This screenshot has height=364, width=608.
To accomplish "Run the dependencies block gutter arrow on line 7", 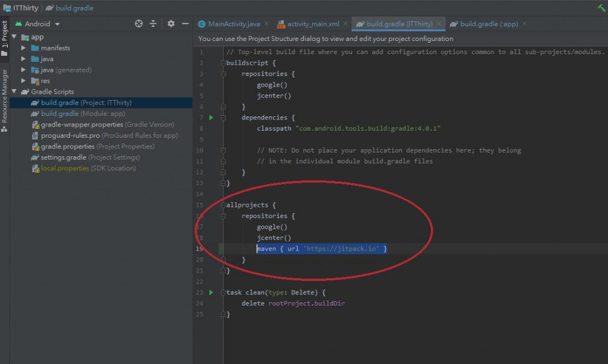I will pos(211,118).
